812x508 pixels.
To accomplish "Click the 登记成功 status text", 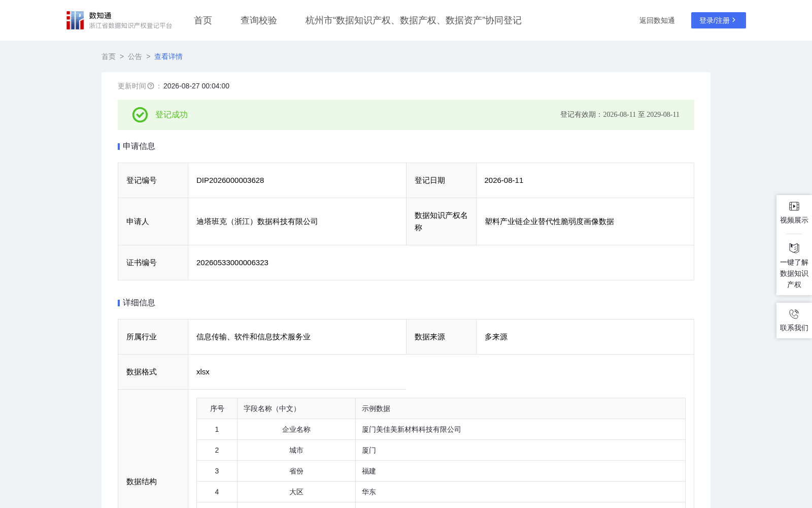I will pyautogui.click(x=172, y=115).
